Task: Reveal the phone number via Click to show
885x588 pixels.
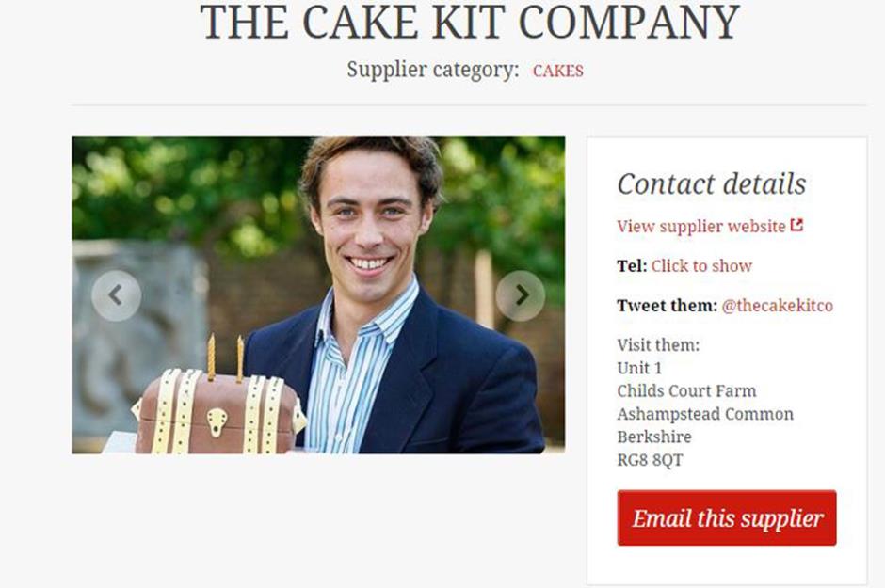Action: point(701,265)
